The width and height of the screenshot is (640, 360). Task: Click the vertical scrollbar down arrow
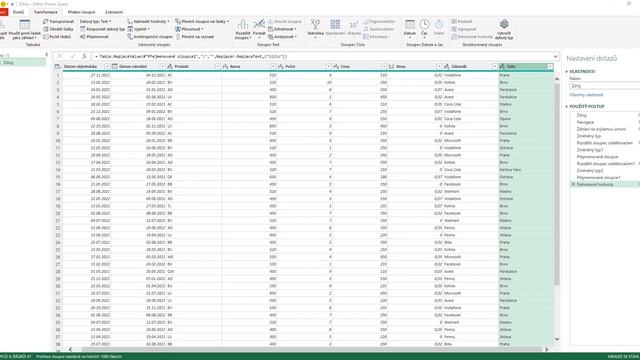[x=557, y=339]
